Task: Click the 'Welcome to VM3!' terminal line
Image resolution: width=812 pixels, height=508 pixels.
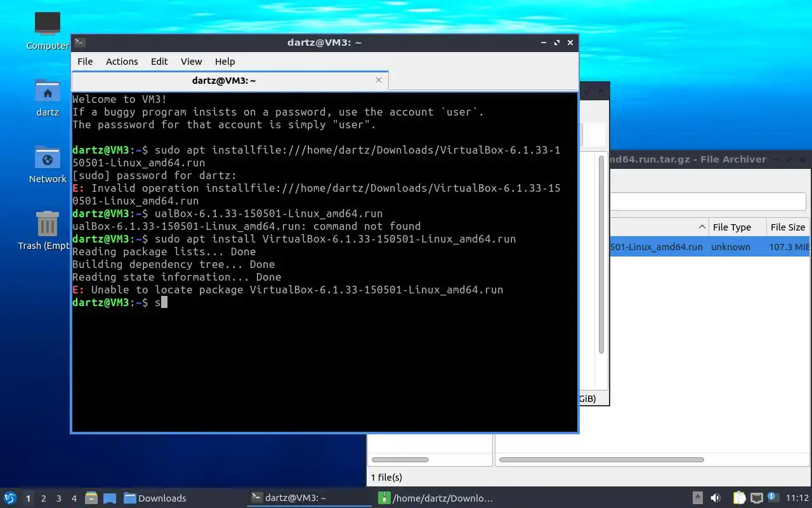Action: click(x=120, y=99)
